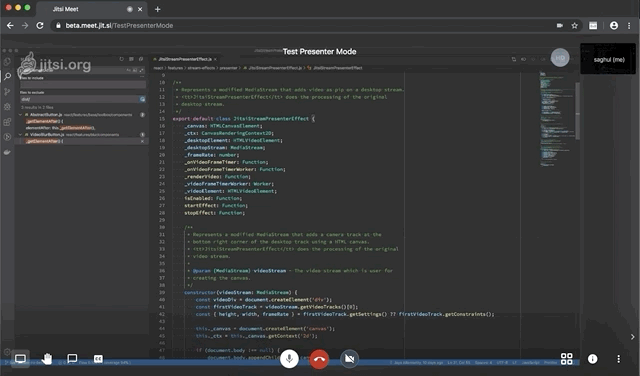
Task: Switch to tile view layout
Action: [567, 359]
